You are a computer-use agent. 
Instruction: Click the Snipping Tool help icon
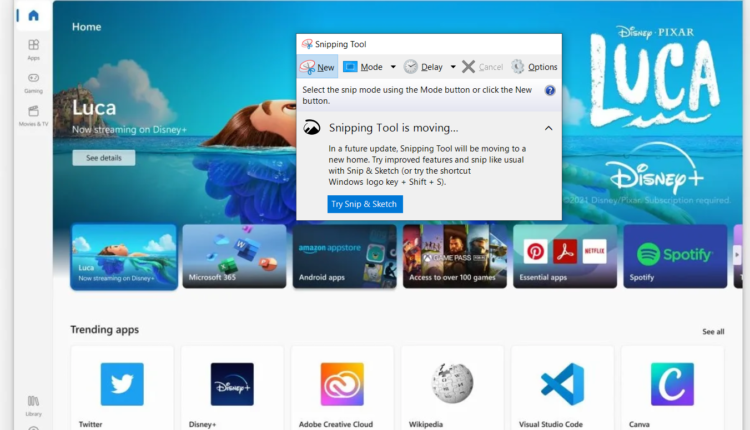(550, 90)
